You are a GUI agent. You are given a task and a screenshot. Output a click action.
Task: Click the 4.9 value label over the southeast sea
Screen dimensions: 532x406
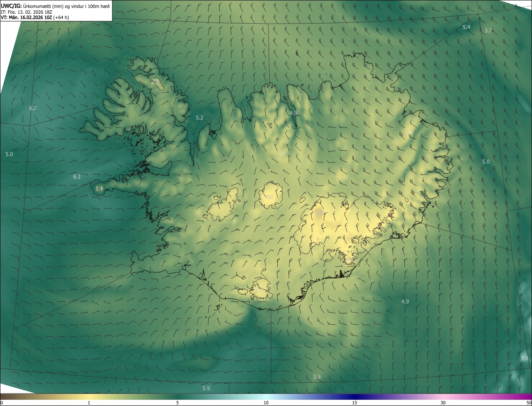[x=405, y=302]
